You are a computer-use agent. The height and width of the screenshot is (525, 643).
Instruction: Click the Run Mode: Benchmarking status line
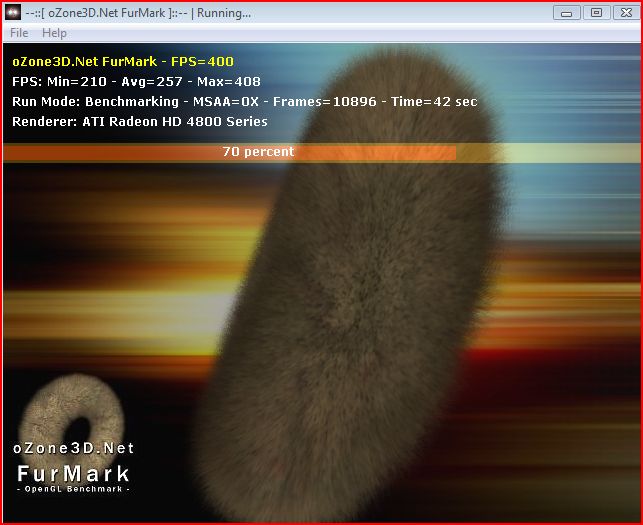pos(245,102)
